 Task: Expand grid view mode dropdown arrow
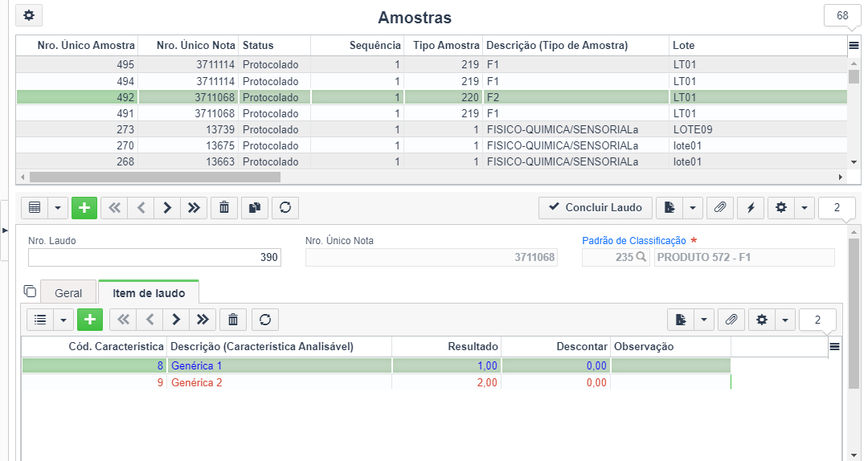point(58,207)
